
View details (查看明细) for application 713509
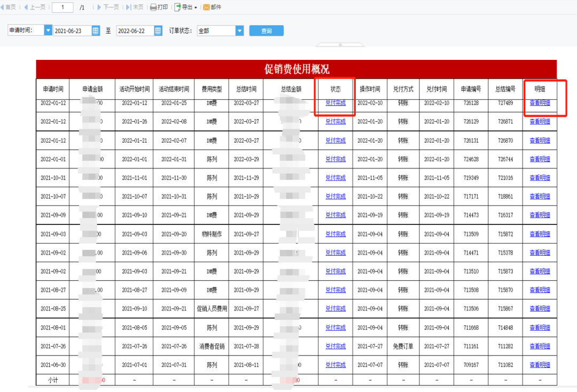click(540, 234)
